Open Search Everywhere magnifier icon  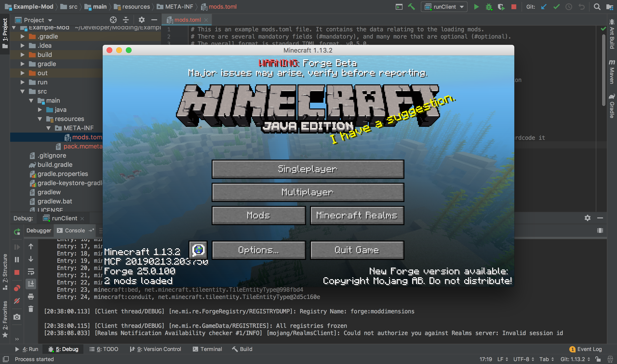597,7
